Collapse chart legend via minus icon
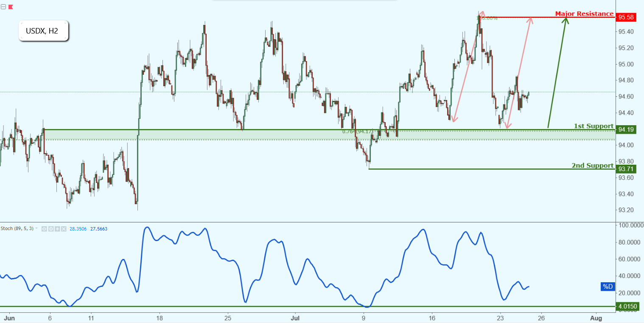644x323 pixels. 3,7
